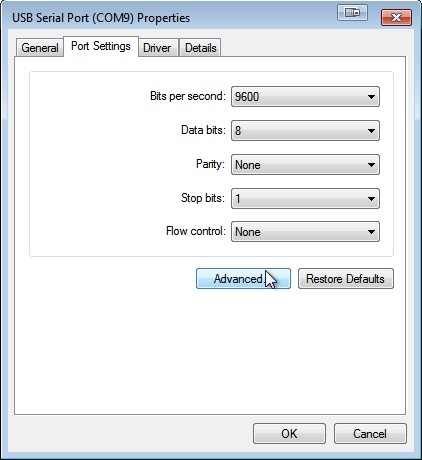
Task: Select the Port Settings tab
Action: pyautogui.click(x=101, y=46)
